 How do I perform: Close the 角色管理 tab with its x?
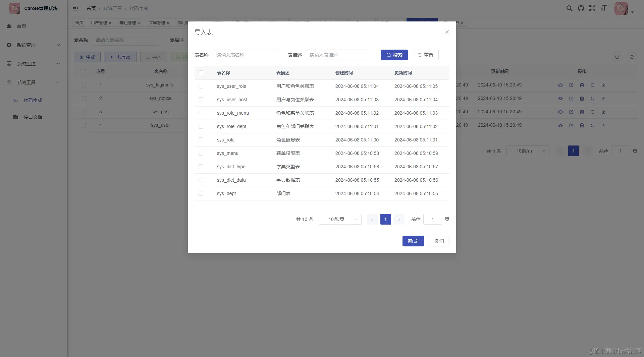139,23
